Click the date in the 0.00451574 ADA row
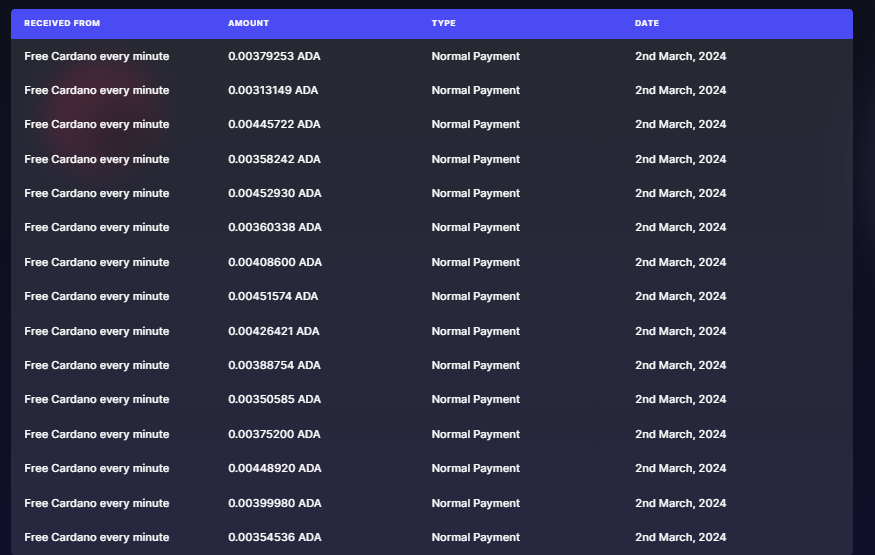 coord(680,297)
